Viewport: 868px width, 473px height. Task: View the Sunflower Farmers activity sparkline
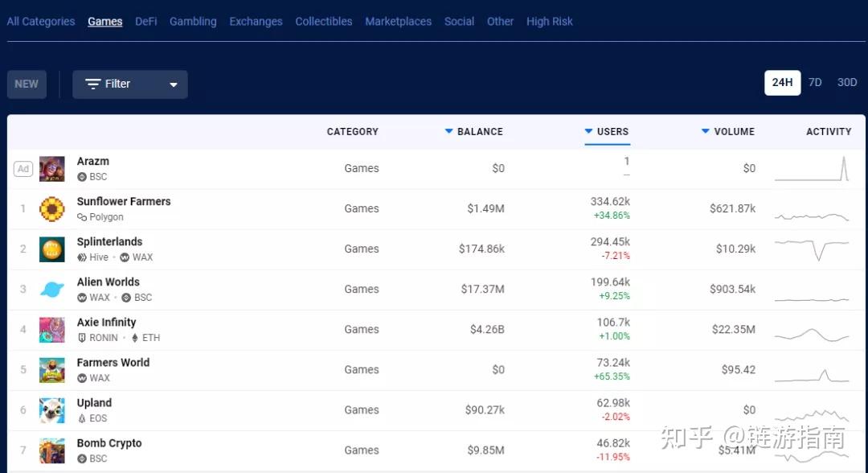tap(812, 216)
